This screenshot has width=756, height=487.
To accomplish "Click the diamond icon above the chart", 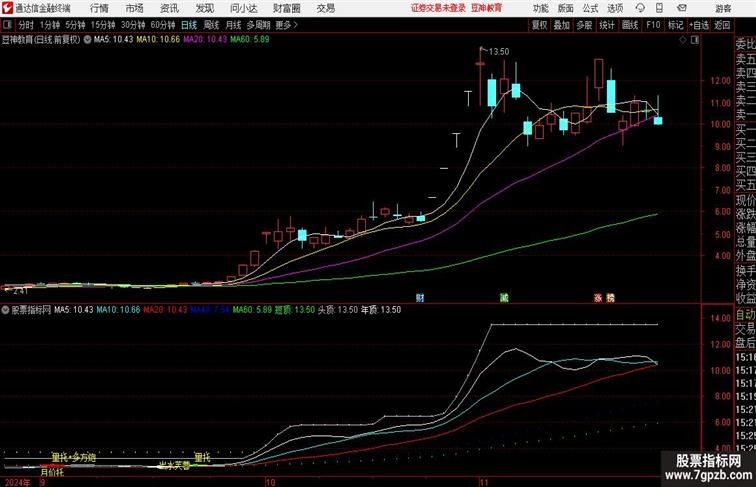I will (683, 40).
